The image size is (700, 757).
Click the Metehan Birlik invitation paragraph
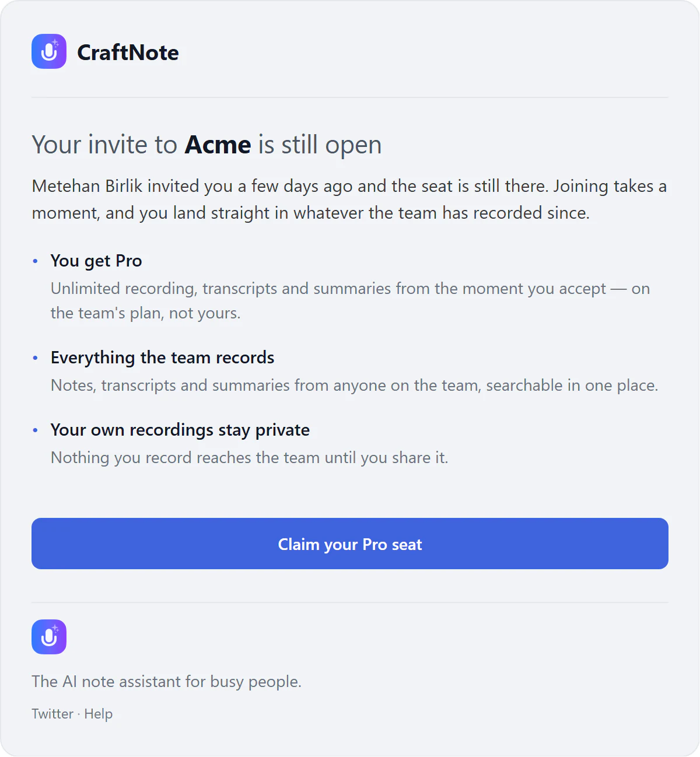pos(349,199)
